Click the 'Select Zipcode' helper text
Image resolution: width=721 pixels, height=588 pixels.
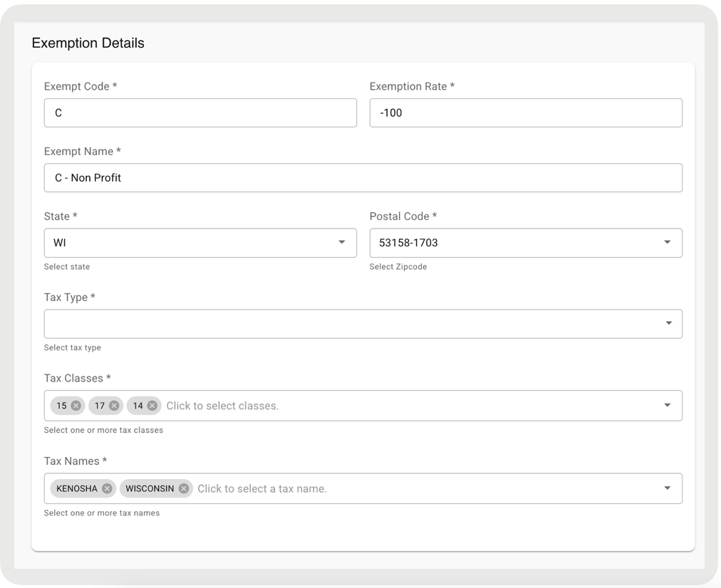[x=398, y=266]
